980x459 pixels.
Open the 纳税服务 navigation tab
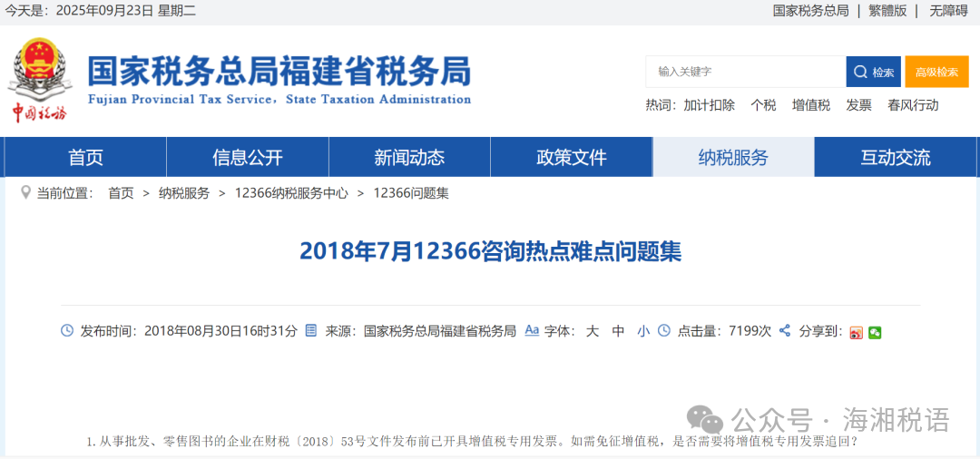pos(733,158)
